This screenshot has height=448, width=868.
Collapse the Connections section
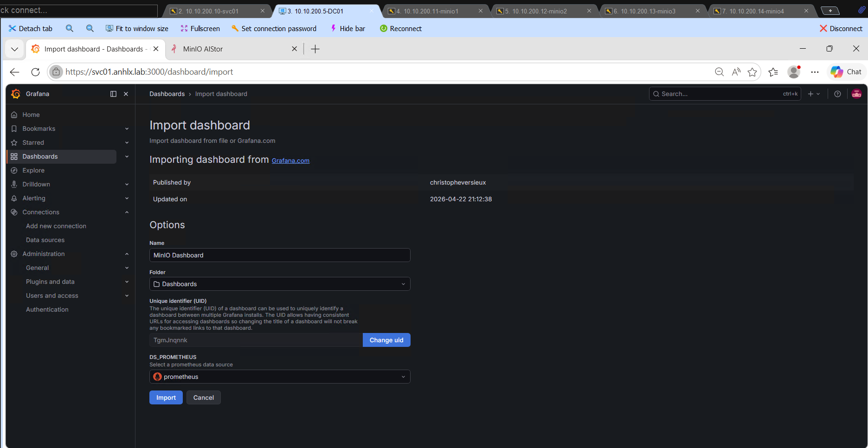[x=127, y=212]
